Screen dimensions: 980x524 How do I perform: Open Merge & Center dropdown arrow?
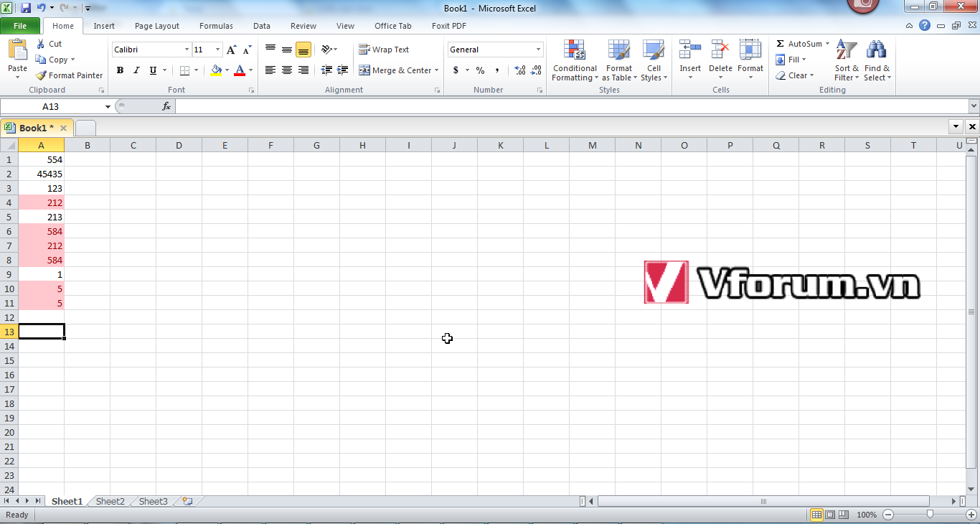coord(436,70)
